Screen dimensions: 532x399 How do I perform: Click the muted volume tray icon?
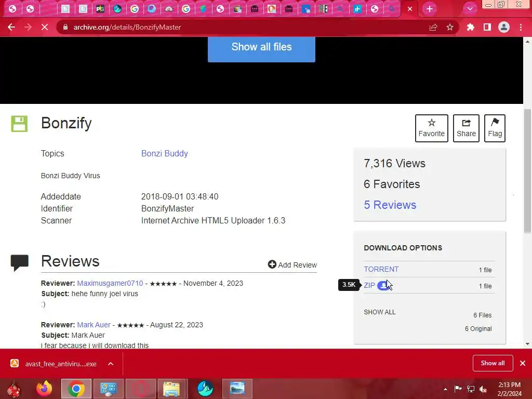(483, 389)
